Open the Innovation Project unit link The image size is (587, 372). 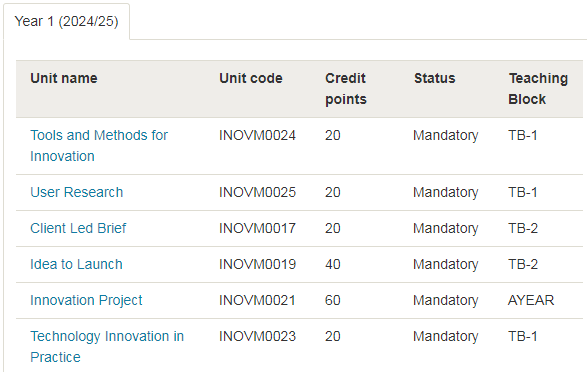pos(86,300)
